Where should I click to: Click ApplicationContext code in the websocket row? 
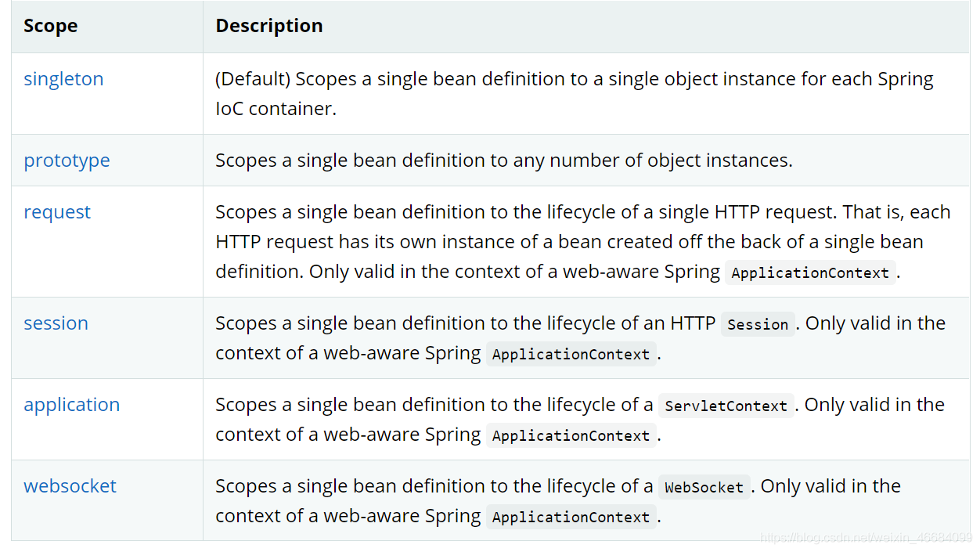pyautogui.click(x=571, y=517)
